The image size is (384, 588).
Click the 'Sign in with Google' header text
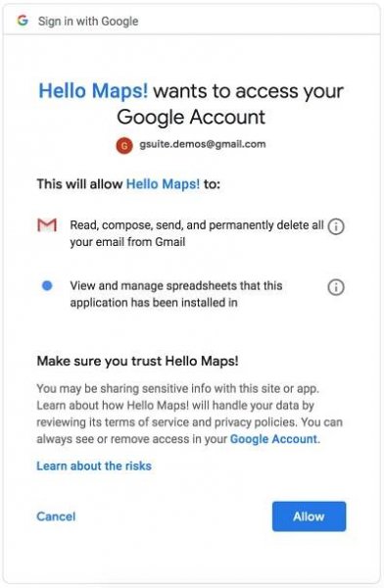coord(88,21)
